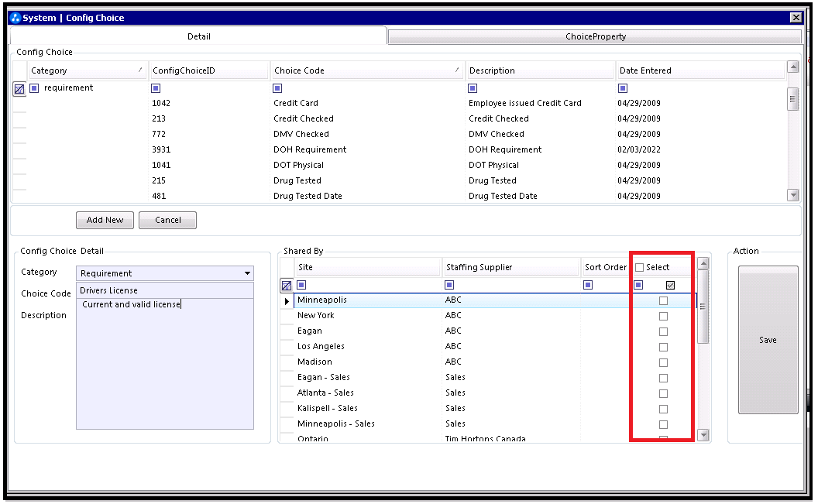This screenshot has width=818, height=504.
Task: Sort by the ConfigChoiceID column header
Action: tap(208, 70)
